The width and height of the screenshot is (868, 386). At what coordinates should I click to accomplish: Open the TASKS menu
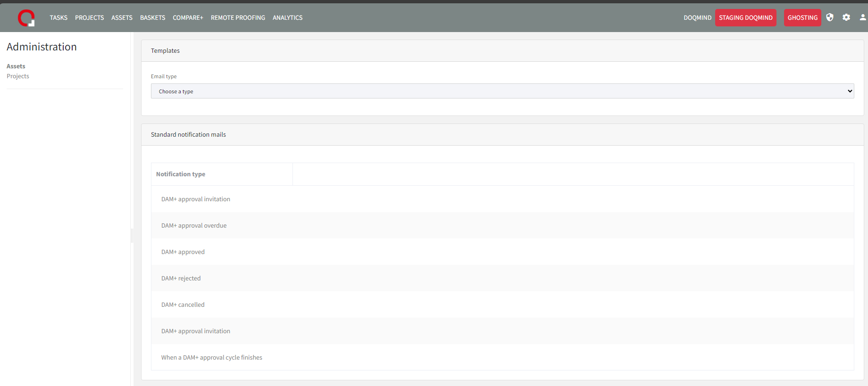58,18
